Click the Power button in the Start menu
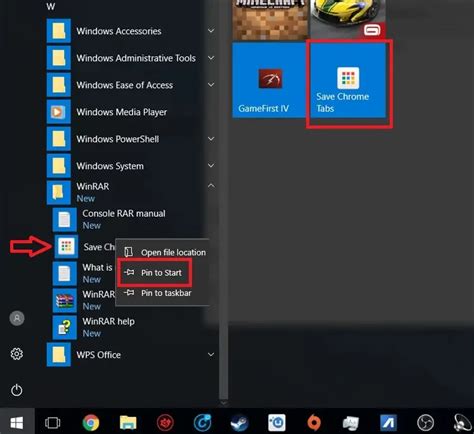 point(17,390)
